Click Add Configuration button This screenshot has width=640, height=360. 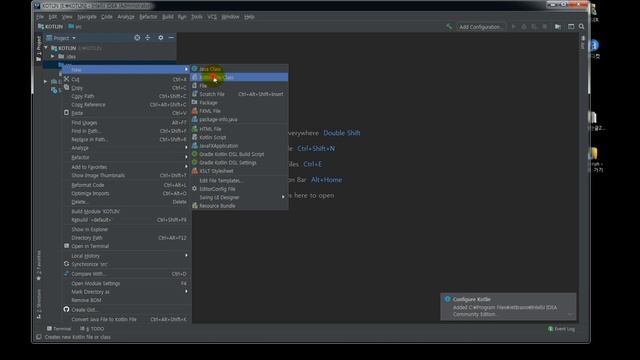(x=481, y=27)
